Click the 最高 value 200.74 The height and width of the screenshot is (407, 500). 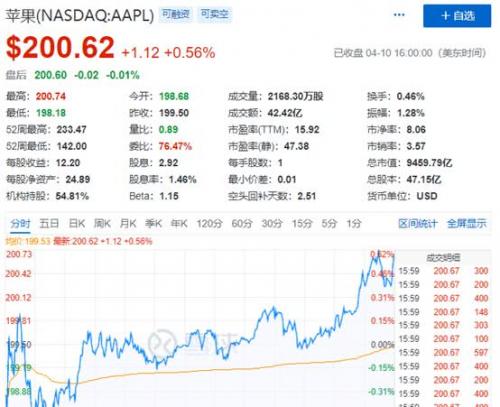pos(51,96)
